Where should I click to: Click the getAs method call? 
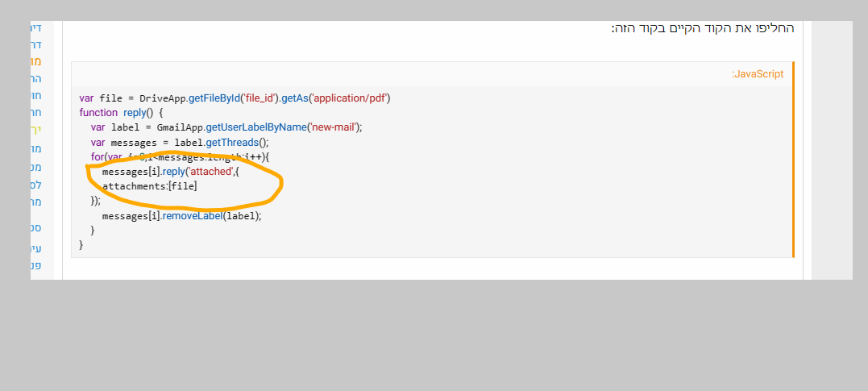294,98
